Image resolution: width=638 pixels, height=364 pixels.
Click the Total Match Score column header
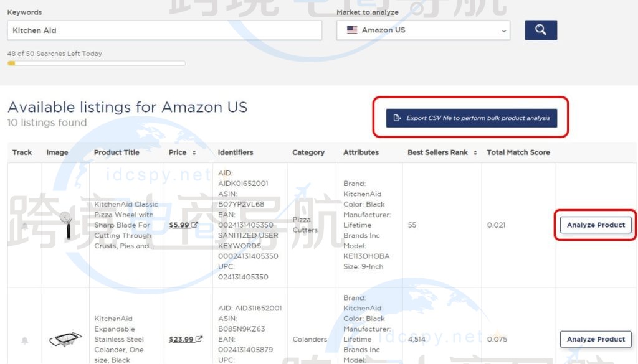518,152
